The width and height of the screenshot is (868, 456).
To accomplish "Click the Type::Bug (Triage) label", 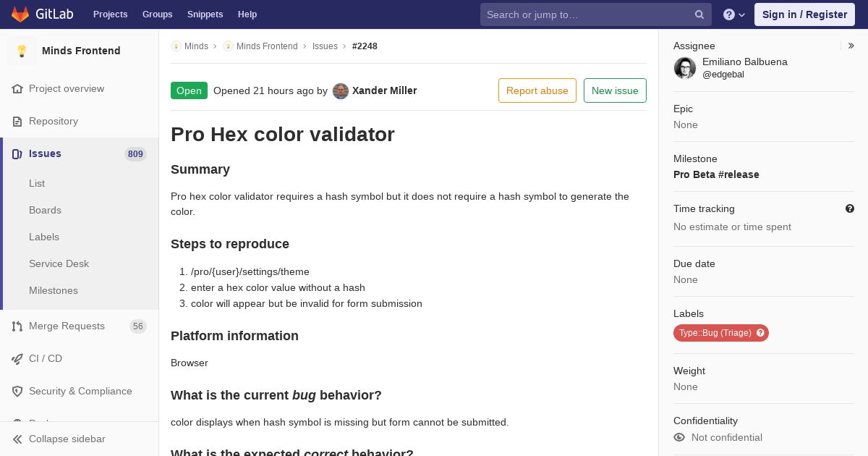I will tap(715, 333).
